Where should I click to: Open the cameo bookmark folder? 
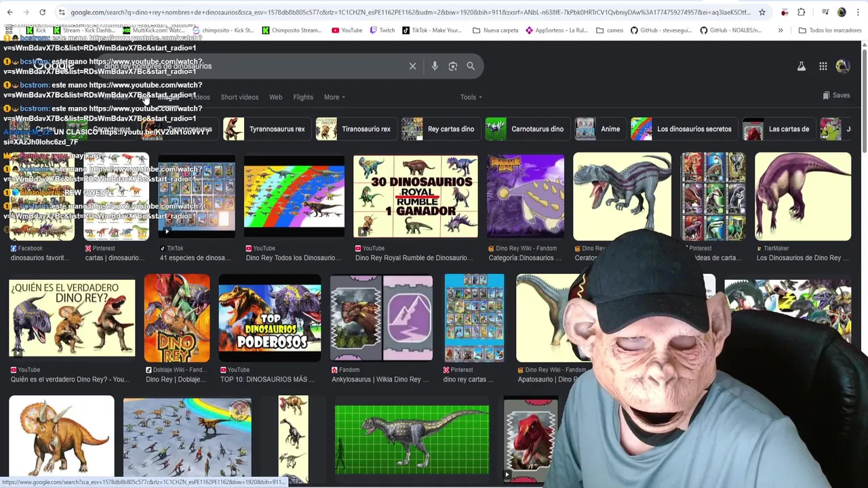tap(609, 30)
